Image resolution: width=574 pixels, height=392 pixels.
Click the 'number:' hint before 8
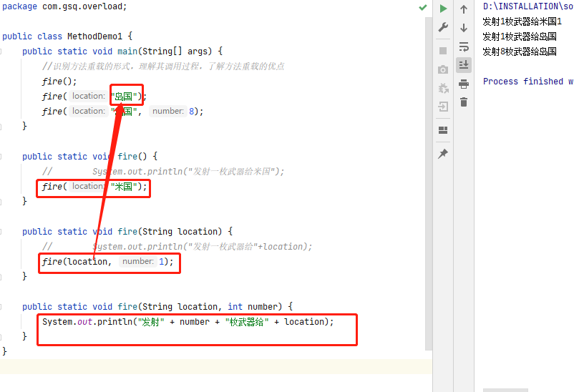tap(168, 111)
